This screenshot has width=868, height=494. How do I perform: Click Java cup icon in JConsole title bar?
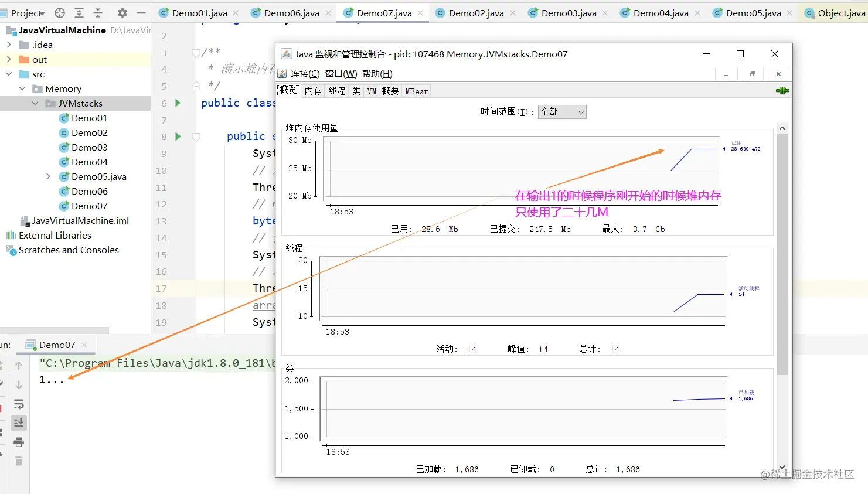click(287, 54)
